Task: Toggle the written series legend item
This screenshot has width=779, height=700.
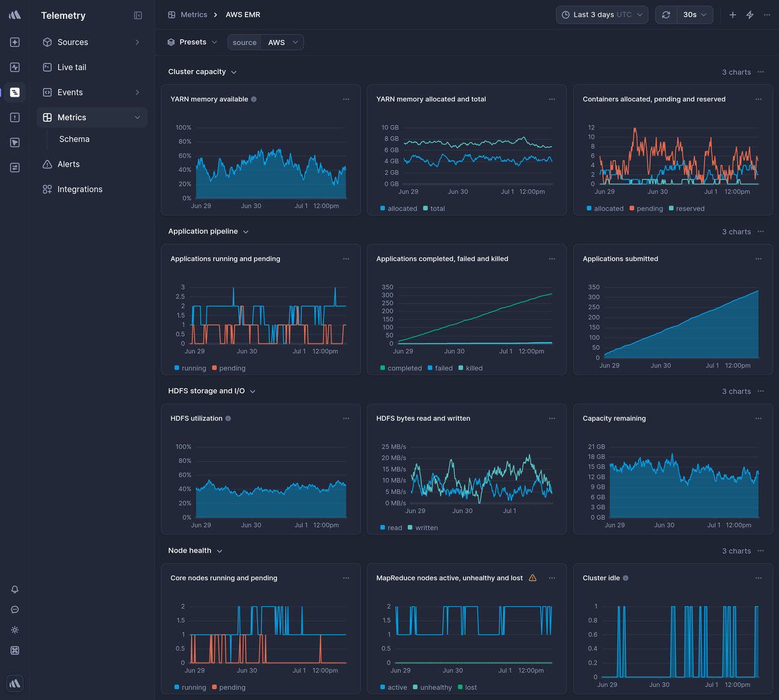Action: click(423, 528)
